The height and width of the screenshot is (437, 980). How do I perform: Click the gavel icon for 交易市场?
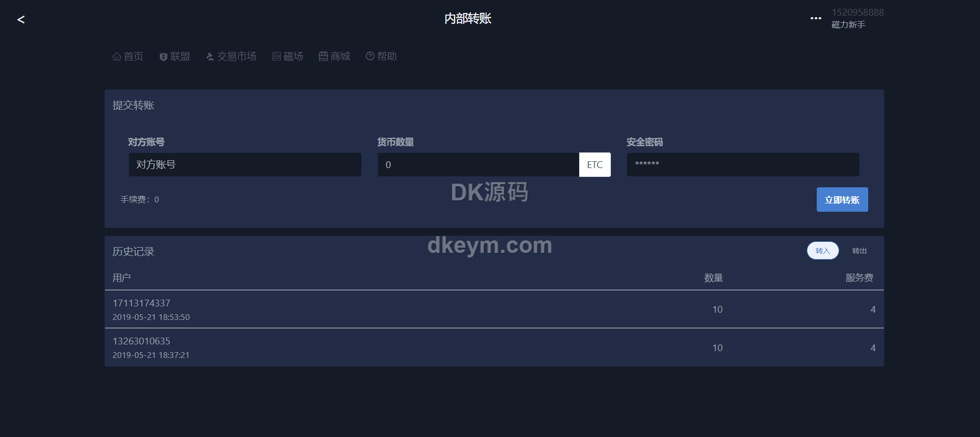210,56
